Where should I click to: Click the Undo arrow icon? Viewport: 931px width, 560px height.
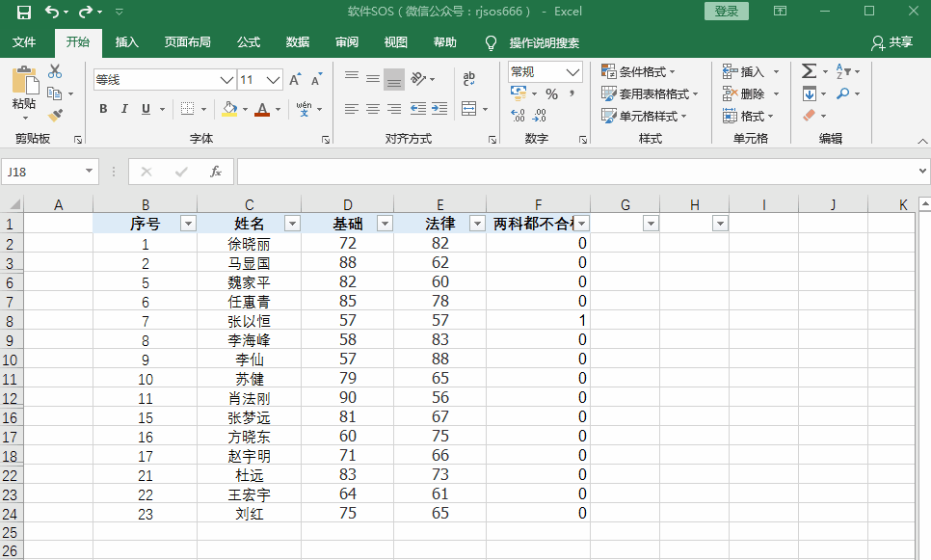[x=52, y=12]
